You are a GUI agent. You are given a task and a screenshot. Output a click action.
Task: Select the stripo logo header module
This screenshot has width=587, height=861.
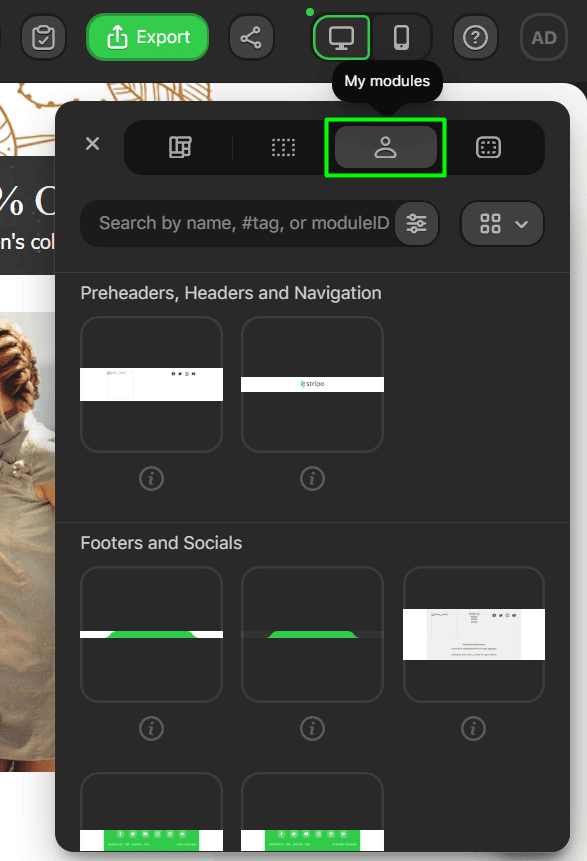coord(312,384)
